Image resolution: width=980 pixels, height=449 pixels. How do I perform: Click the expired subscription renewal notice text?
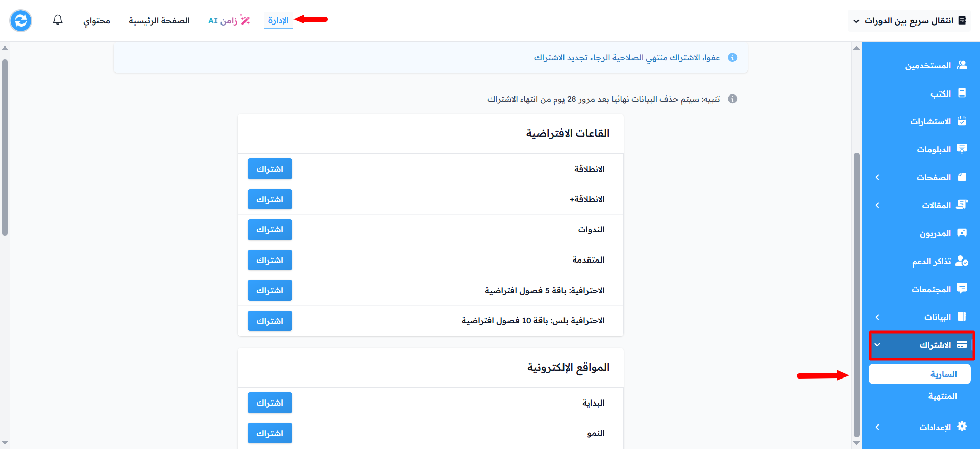[627, 57]
